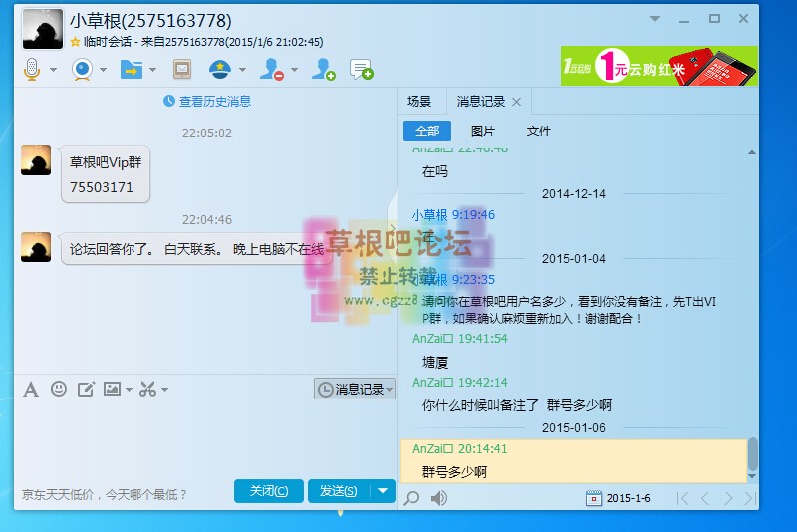Expand the file transfer options arrow

pyautogui.click(x=152, y=69)
